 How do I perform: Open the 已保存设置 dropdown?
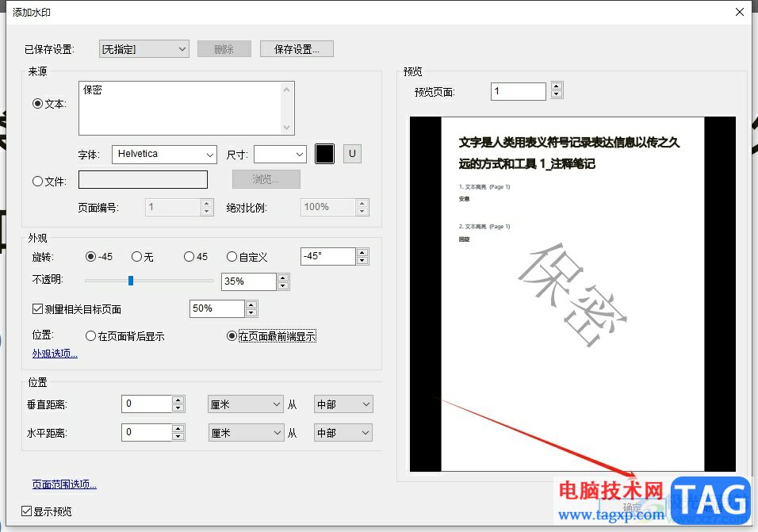(x=144, y=49)
